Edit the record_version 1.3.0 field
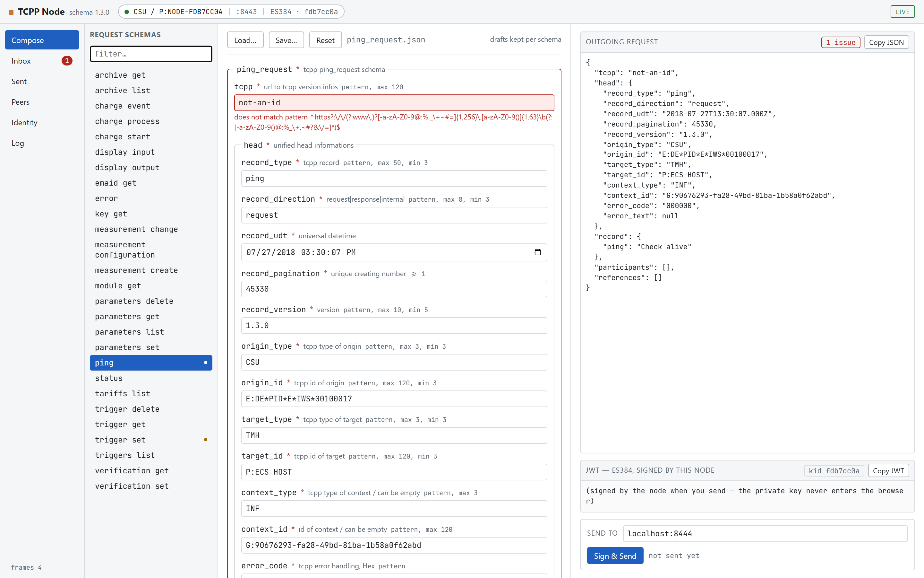 pyautogui.click(x=394, y=326)
